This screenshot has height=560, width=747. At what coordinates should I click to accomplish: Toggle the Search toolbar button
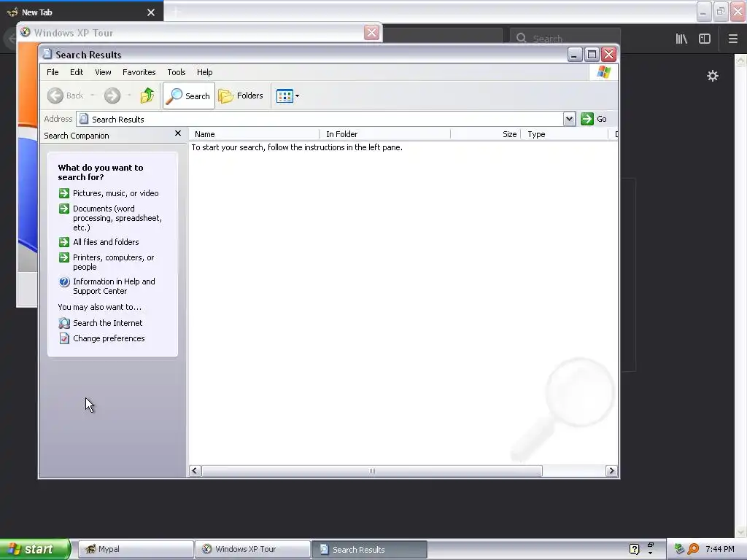click(189, 96)
